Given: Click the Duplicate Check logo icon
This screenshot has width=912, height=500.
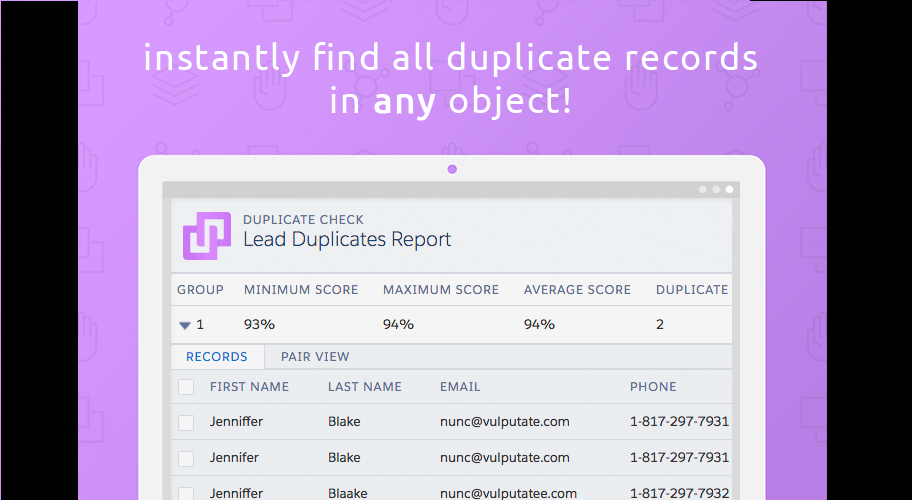Looking at the screenshot, I should (x=206, y=235).
